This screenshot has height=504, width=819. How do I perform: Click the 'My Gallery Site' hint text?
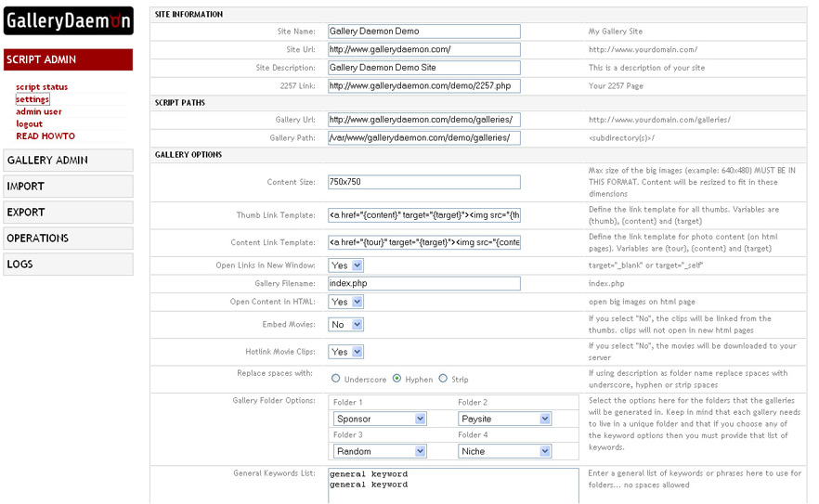click(616, 32)
